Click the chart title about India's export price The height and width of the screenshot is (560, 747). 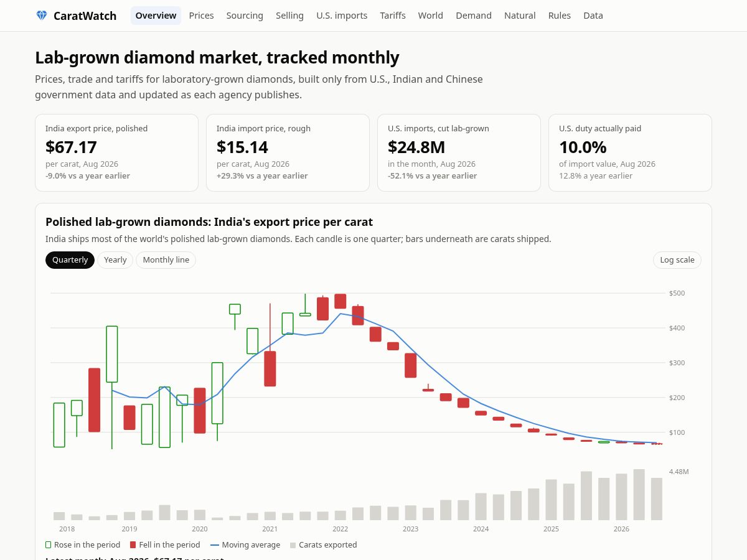[x=209, y=222]
